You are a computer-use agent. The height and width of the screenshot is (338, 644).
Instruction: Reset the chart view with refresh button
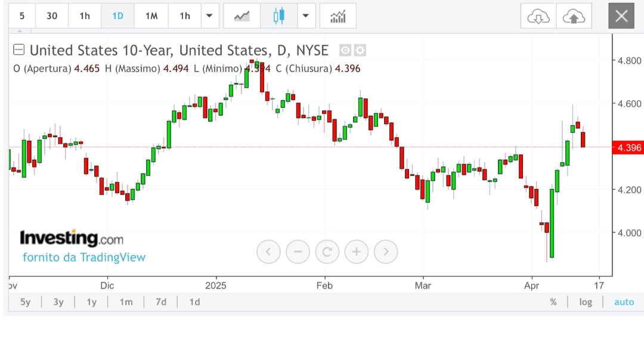pos(327,252)
